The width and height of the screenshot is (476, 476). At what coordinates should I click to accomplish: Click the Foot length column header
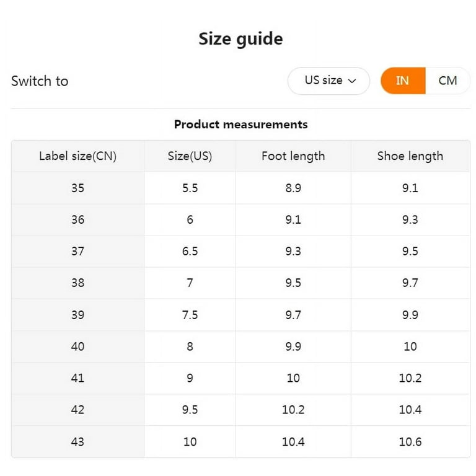pos(293,156)
